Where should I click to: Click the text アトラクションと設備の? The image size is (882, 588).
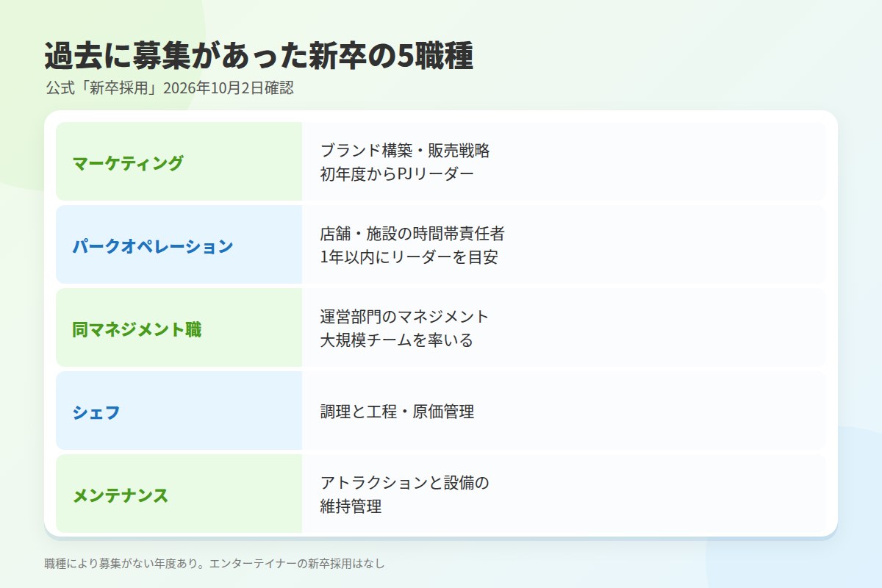pyautogui.click(x=405, y=483)
